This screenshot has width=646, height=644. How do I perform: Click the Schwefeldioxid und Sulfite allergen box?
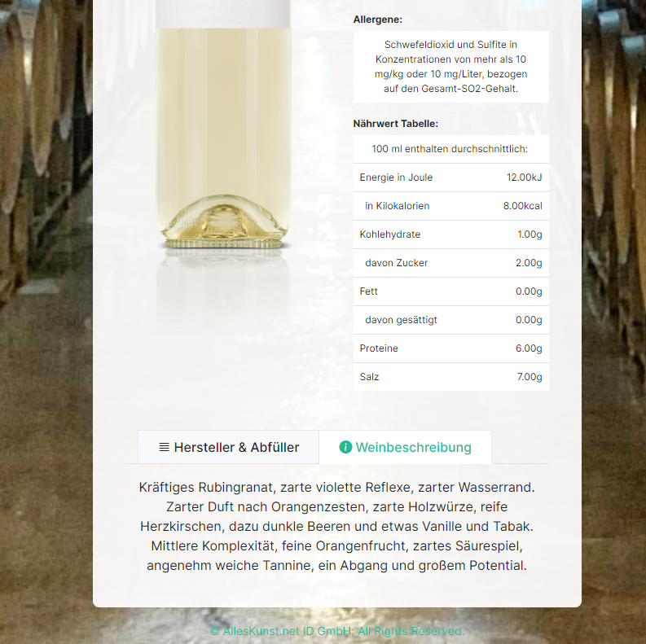tap(450, 67)
